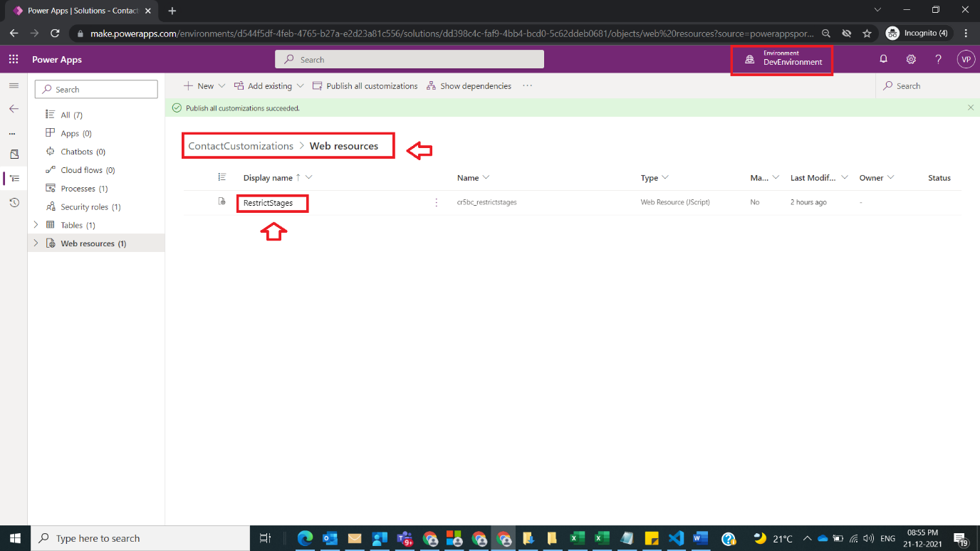Click Windows taskbar search box
Image resolution: width=980 pixels, height=551 pixels.
coord(140,538)
